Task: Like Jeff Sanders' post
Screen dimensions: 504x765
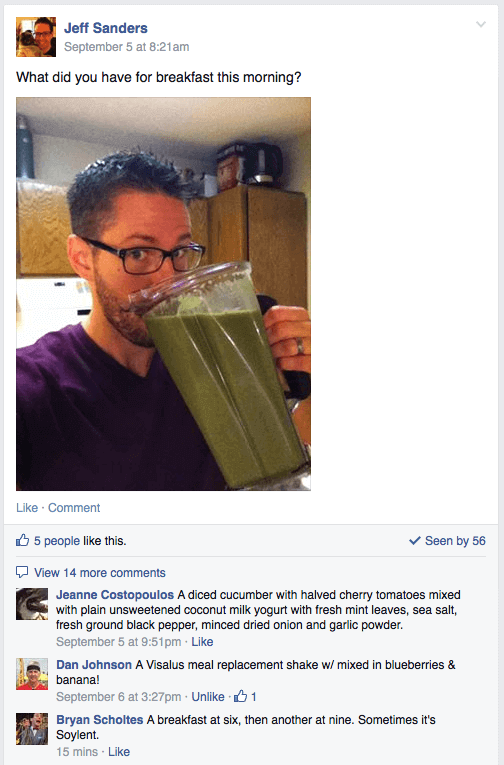Action: 27,508
